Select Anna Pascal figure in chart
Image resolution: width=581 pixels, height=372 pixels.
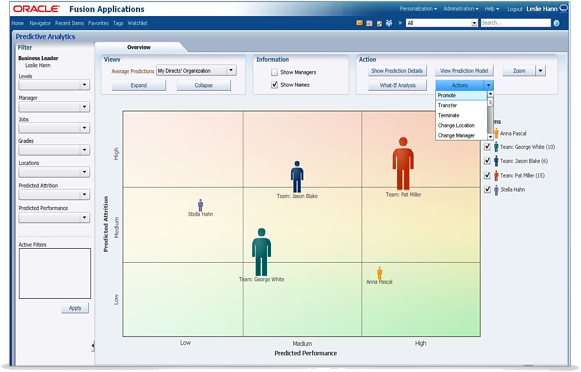379,273
